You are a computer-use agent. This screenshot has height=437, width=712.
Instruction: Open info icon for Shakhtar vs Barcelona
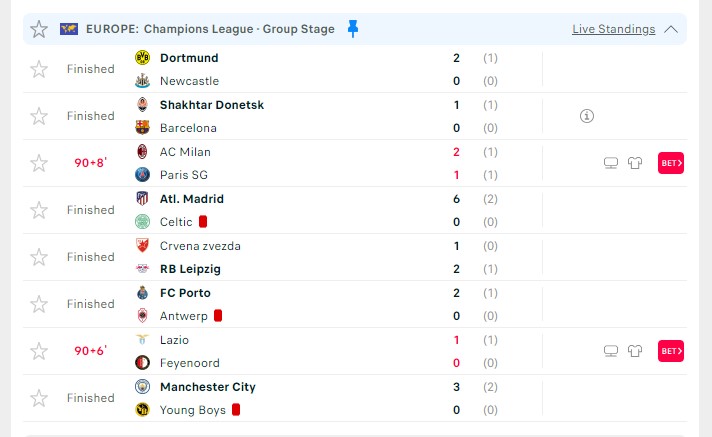point(587,116)
